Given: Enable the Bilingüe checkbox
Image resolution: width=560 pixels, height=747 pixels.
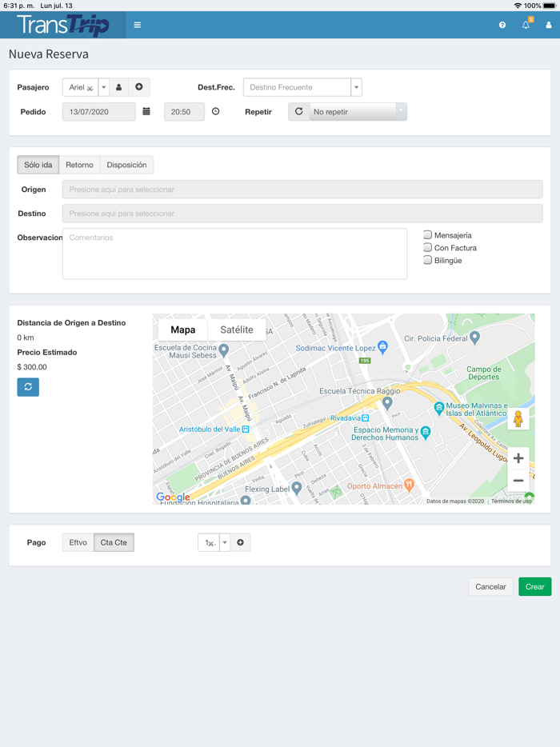Looking at the screenshot, I should click(x=427, y=260).
